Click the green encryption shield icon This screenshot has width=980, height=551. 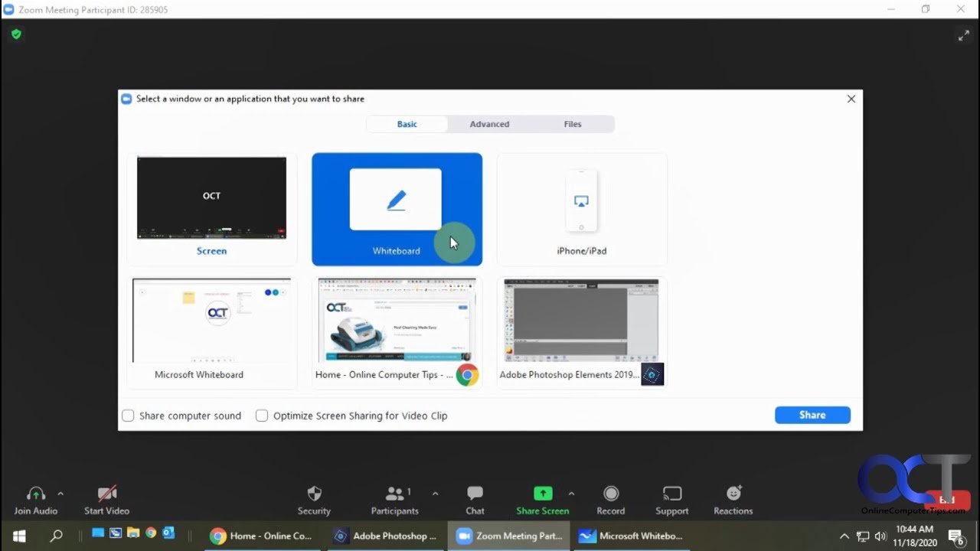point(16,34)
